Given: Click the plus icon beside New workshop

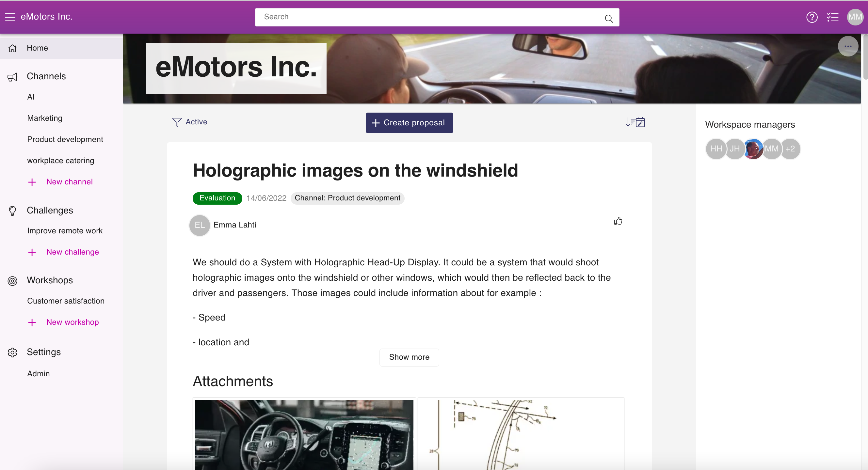Looking at the screenshot, I should 32,322.
